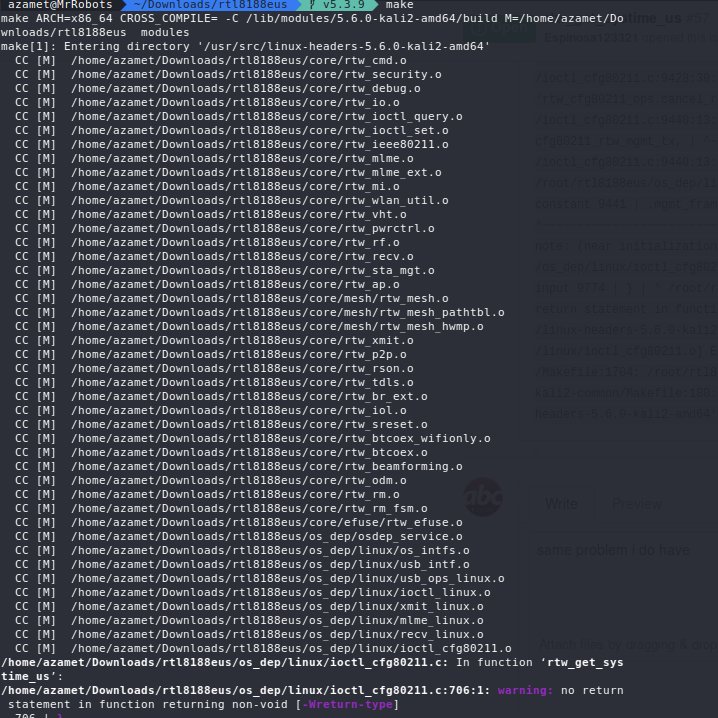
Task: Select the usb_ops_linux.o compile line
Action: coord(260,579)
